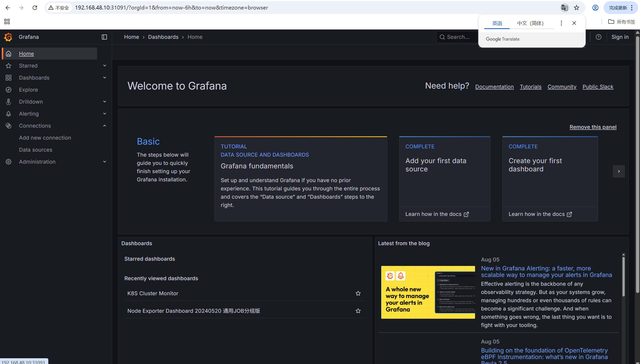Click the Connections icon in sidebar
The width and height of the screenshot is (640, 364).
pos(9,126)
